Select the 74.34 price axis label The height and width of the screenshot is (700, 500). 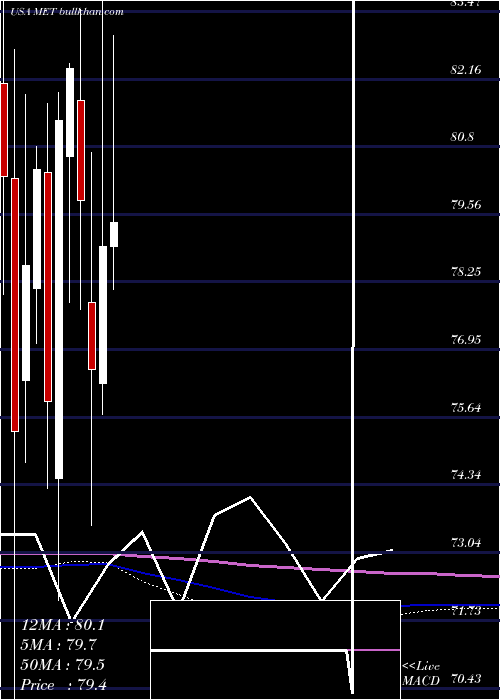(466, 475)
